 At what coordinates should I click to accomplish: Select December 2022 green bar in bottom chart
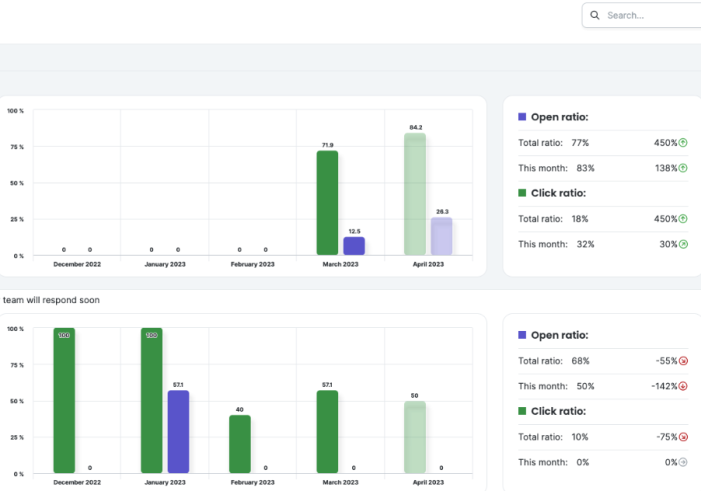click(64, 400)
